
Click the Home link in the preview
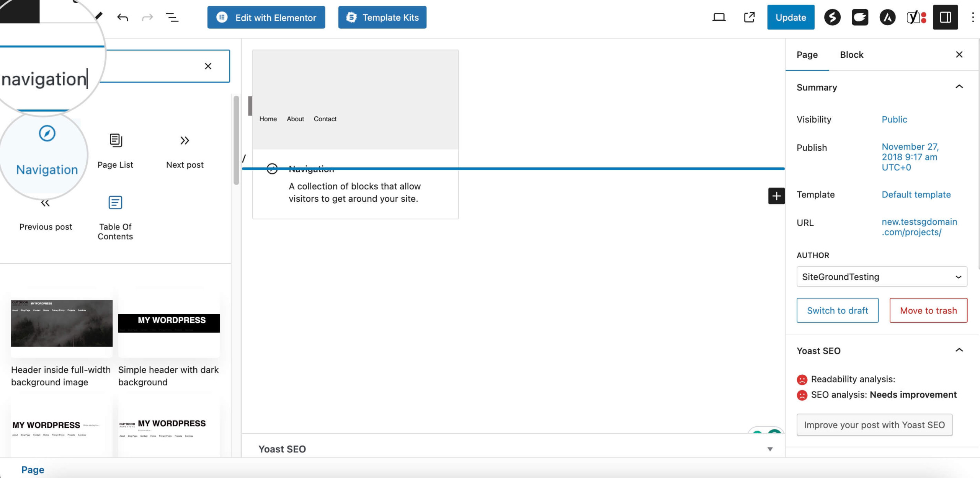268,119
